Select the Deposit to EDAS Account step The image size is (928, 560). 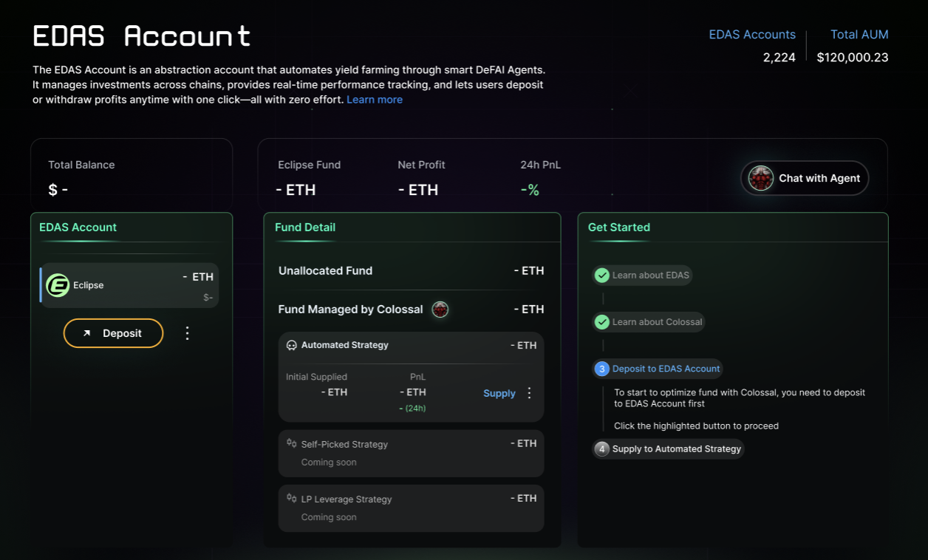pyautogui.click(x=666, y=369)
